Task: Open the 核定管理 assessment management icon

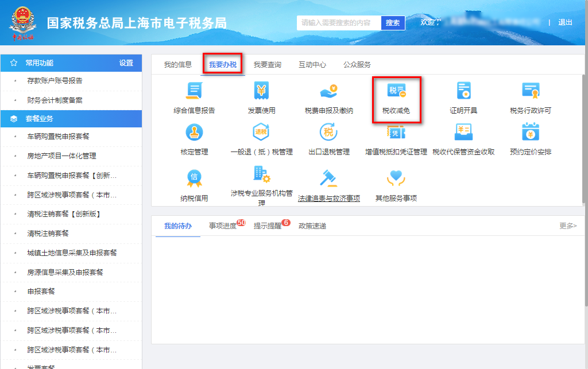Action: click(x=194, y=141)
